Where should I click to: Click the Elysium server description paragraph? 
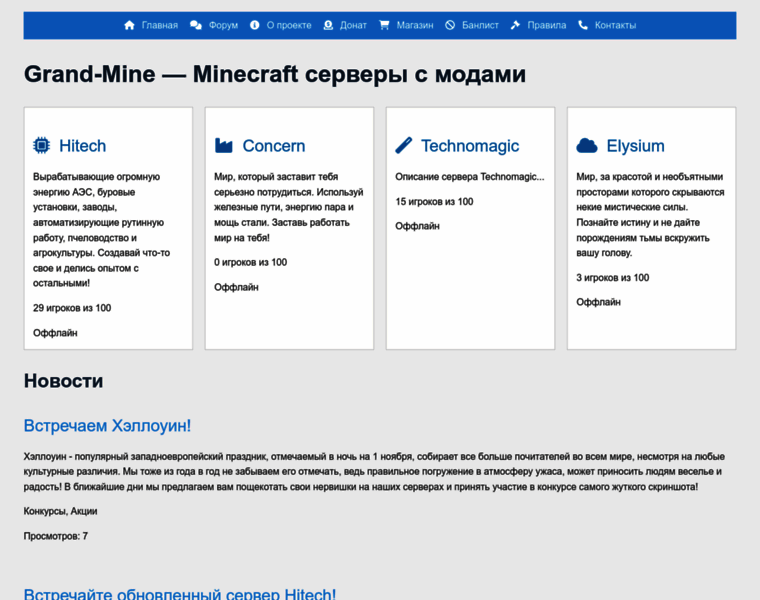click(x=650, y=215)
